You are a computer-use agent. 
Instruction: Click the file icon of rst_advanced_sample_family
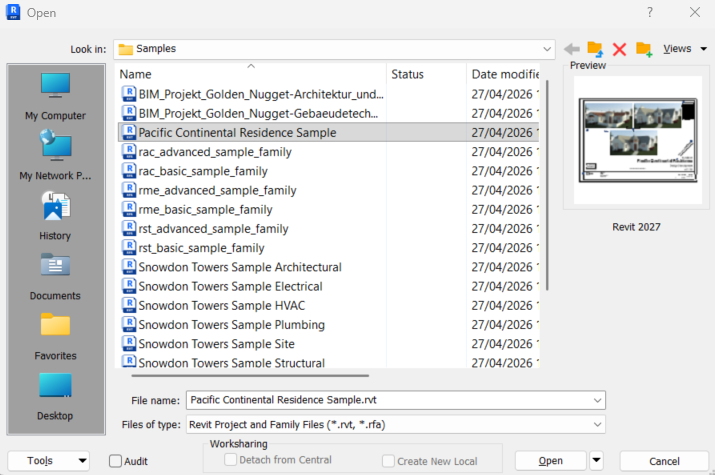point(130,228)
